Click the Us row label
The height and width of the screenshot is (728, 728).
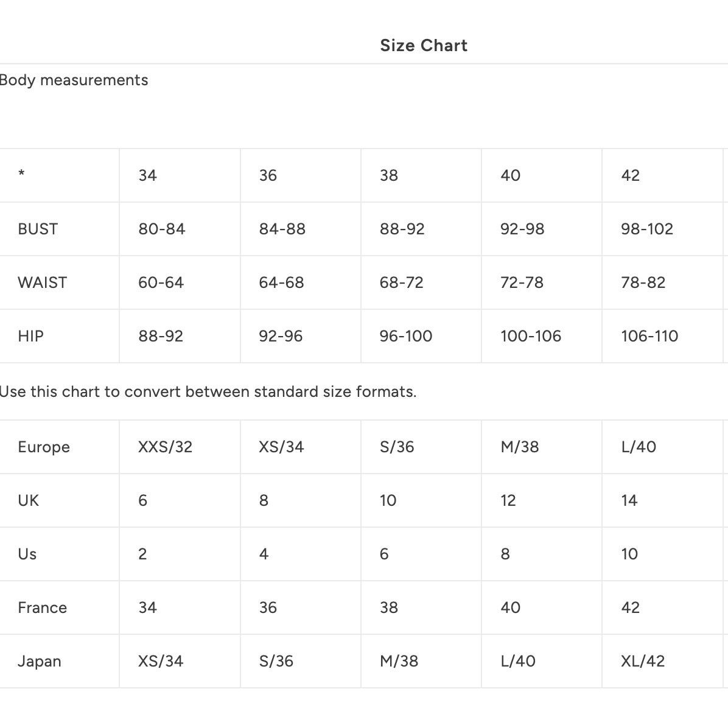pyautogui.click(x=27, y=555)
